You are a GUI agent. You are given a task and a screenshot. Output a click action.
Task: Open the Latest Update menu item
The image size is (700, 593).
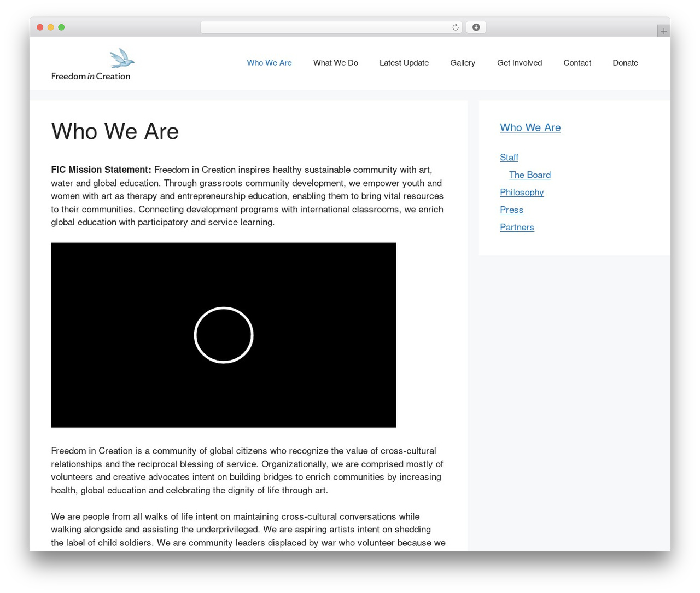point(404,63)
